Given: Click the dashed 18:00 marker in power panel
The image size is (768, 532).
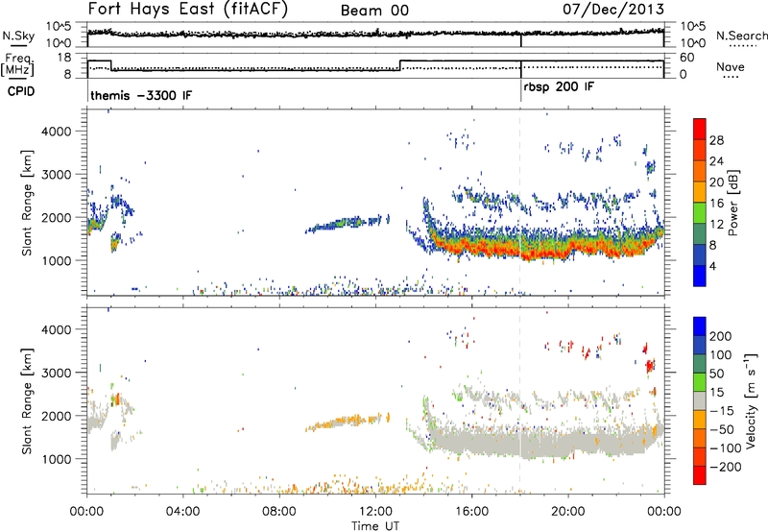Looking at the screenshot, I should (520, 203).
